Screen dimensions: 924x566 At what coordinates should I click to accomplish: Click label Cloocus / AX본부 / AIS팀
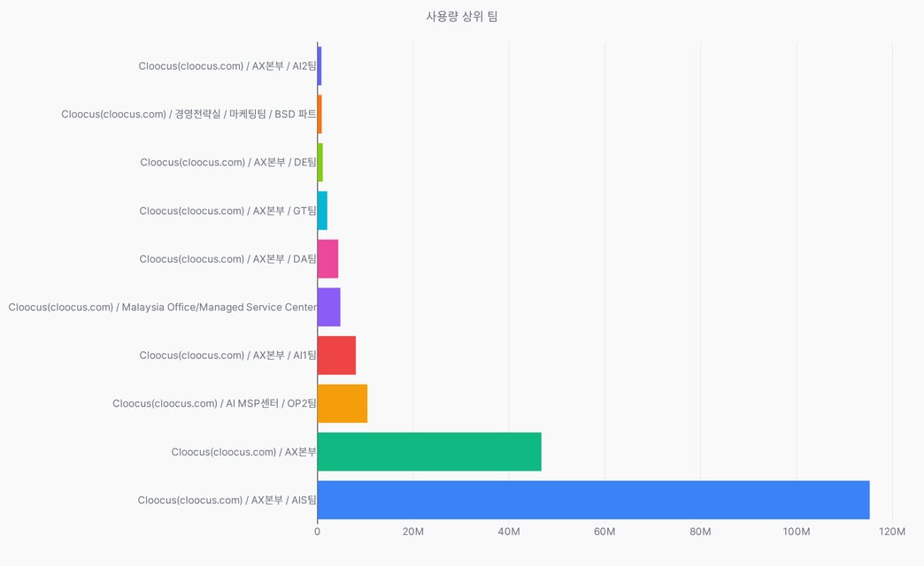coord(227,501)
